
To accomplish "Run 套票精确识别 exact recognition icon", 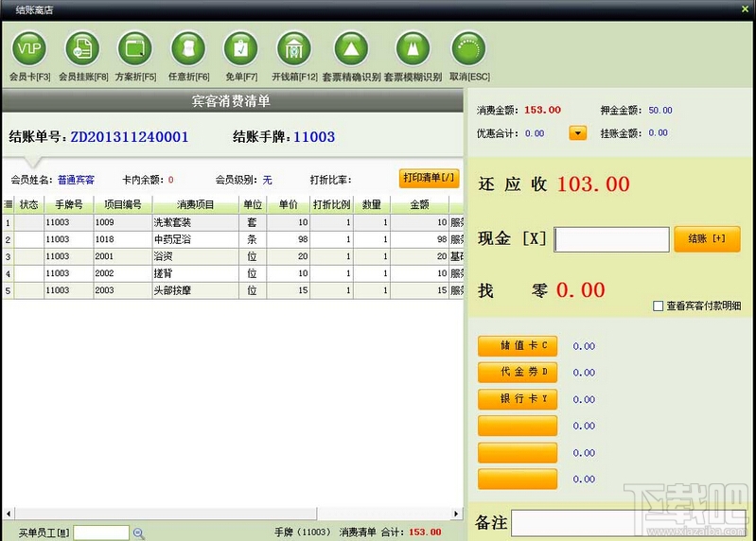I will 351,48.
